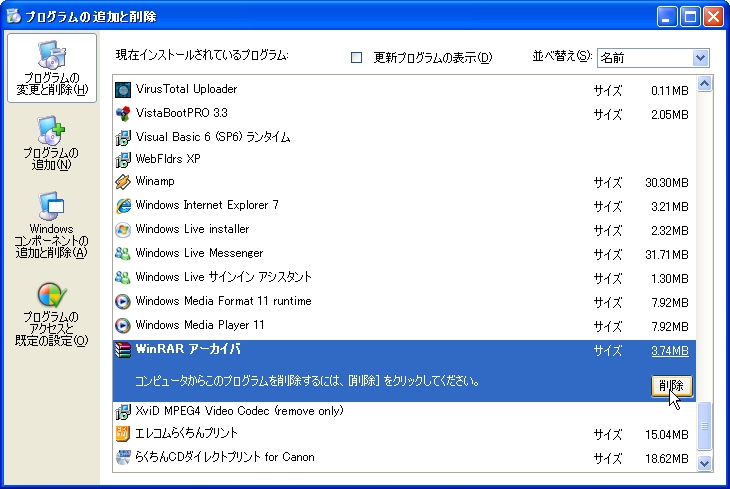Select Visual Basic 6 (SP6) ランタイム entry
The image size is (730, 489).
404,137
